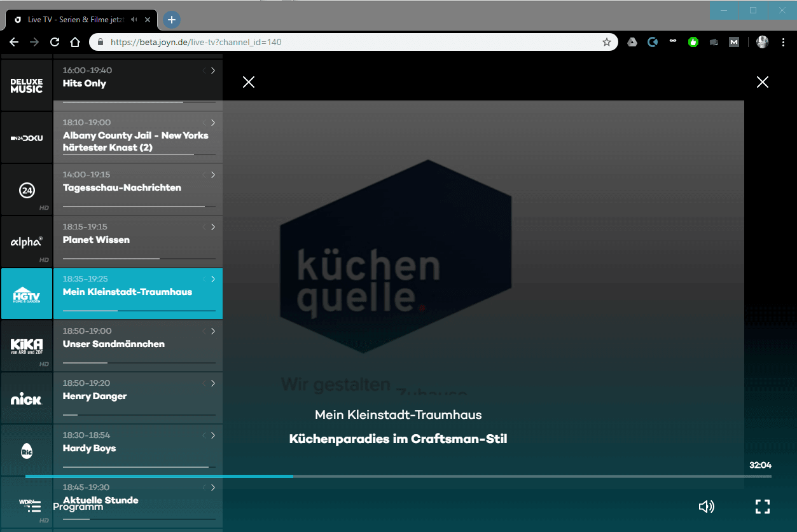Switch to the Live TV tab
The width and height of the screenshot is (797, 532).
(x=81, y=20)
